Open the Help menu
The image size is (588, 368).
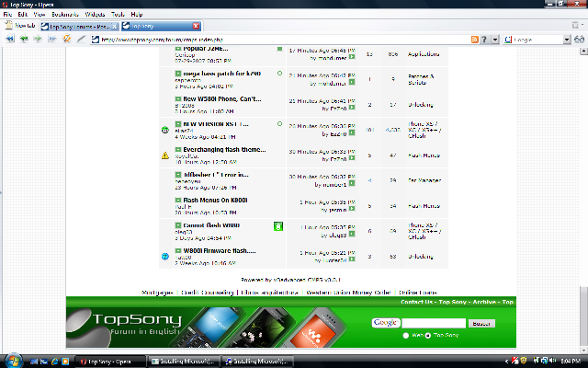pos(137,15)
